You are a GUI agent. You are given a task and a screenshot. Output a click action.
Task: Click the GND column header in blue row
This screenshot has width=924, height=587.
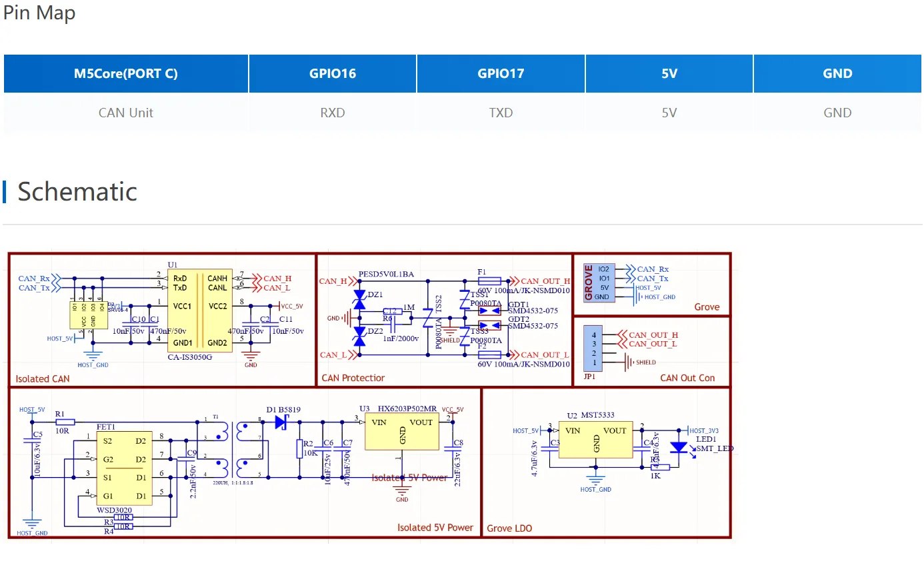pos(837,74)
